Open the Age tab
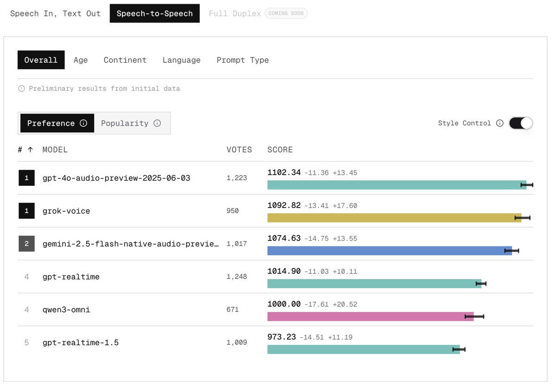Viewport: 556px width, 392px height. 81,60
